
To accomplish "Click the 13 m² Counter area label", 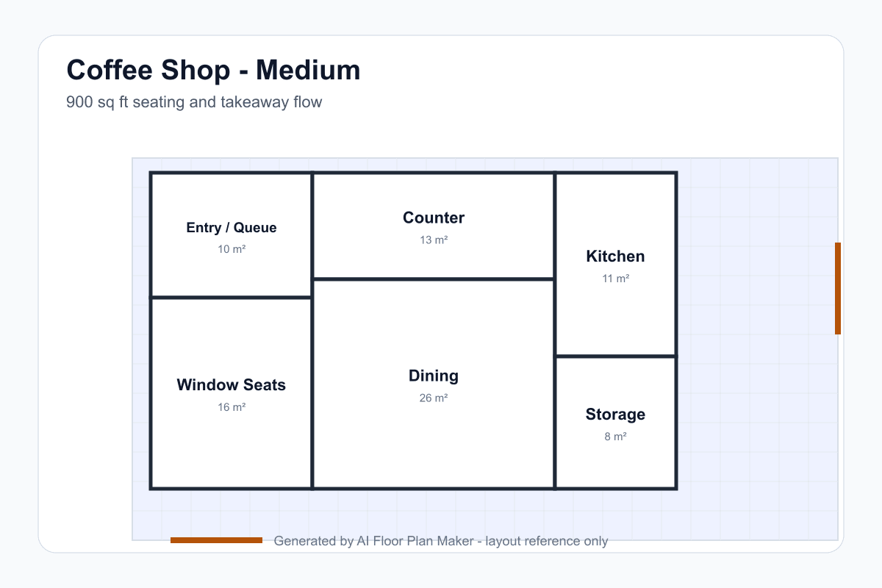I will 434,240.
